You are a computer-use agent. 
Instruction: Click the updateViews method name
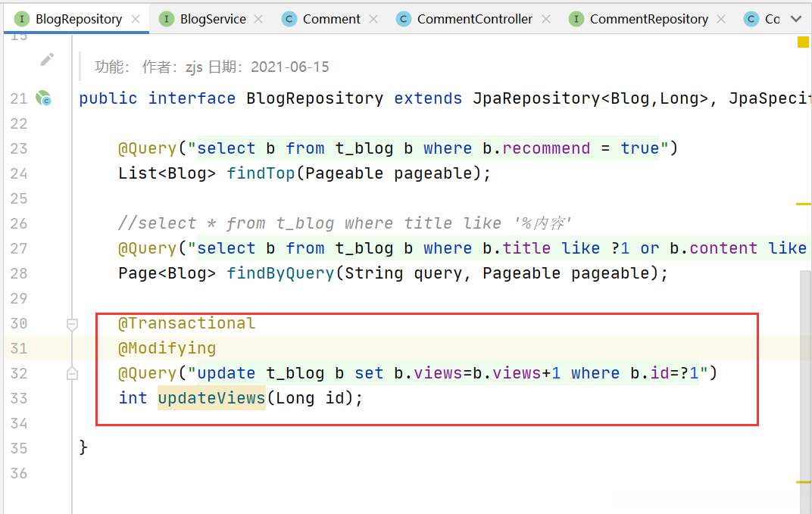pos(211,398)
